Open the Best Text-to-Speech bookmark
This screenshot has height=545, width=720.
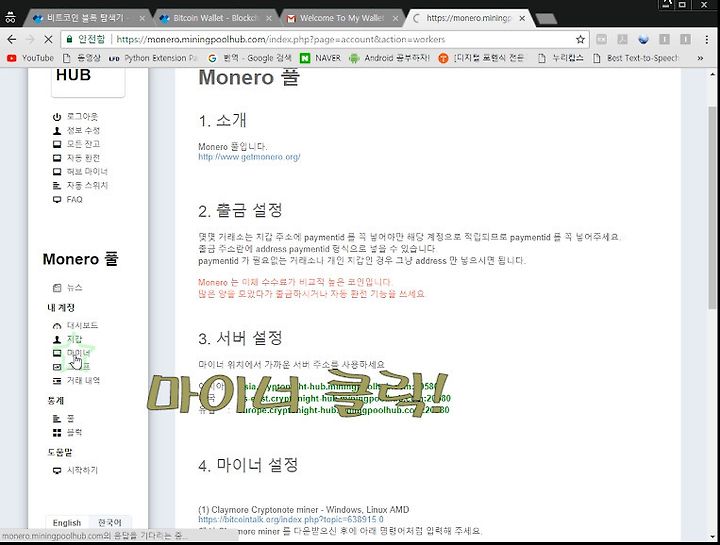[x=636, y=58]
